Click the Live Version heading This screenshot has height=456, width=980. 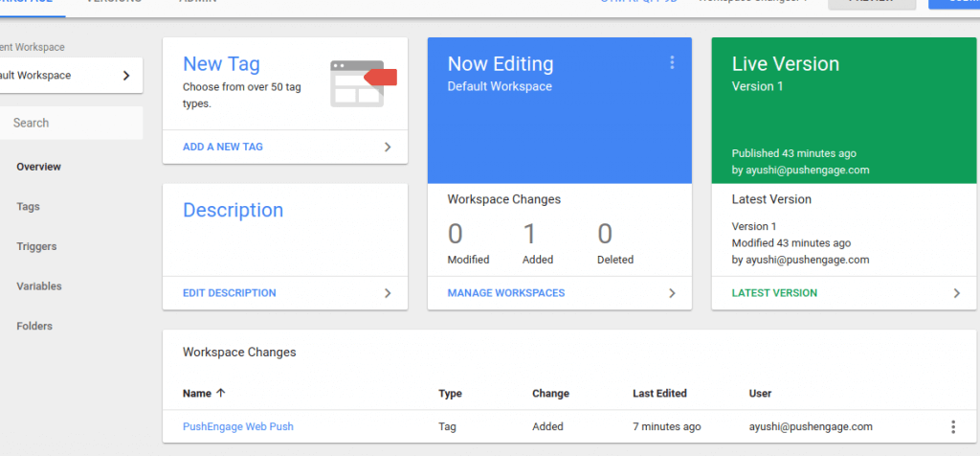(786, 64)
